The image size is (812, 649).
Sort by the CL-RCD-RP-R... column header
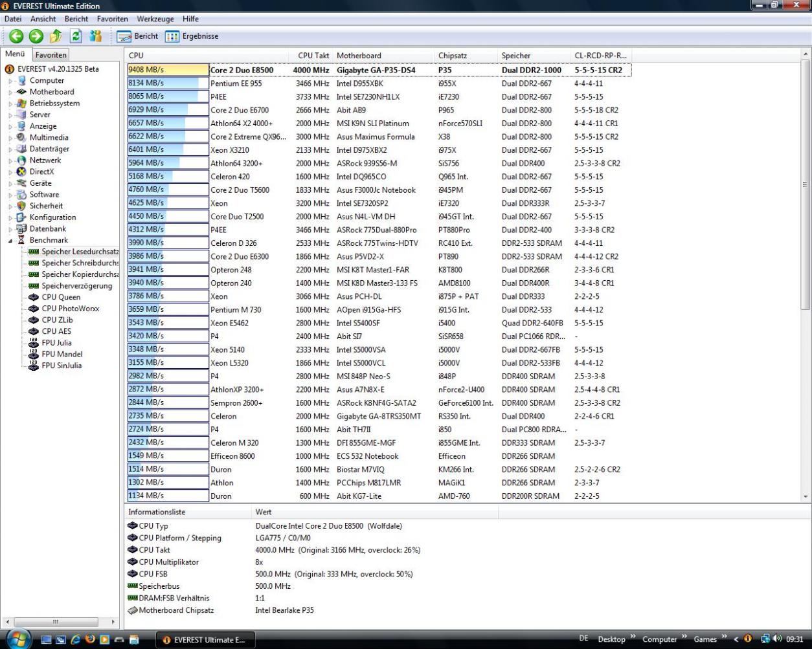[601, 56]
